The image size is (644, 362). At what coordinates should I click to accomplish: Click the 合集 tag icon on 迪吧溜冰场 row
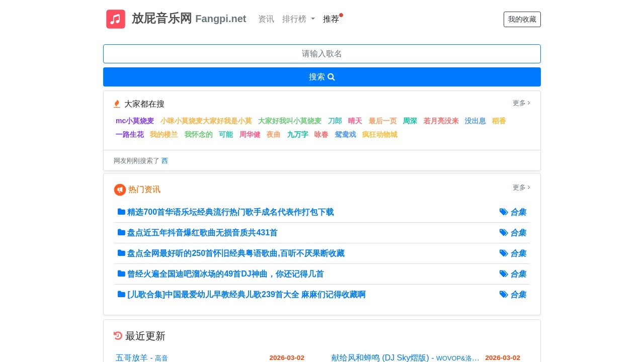[504, 274]
